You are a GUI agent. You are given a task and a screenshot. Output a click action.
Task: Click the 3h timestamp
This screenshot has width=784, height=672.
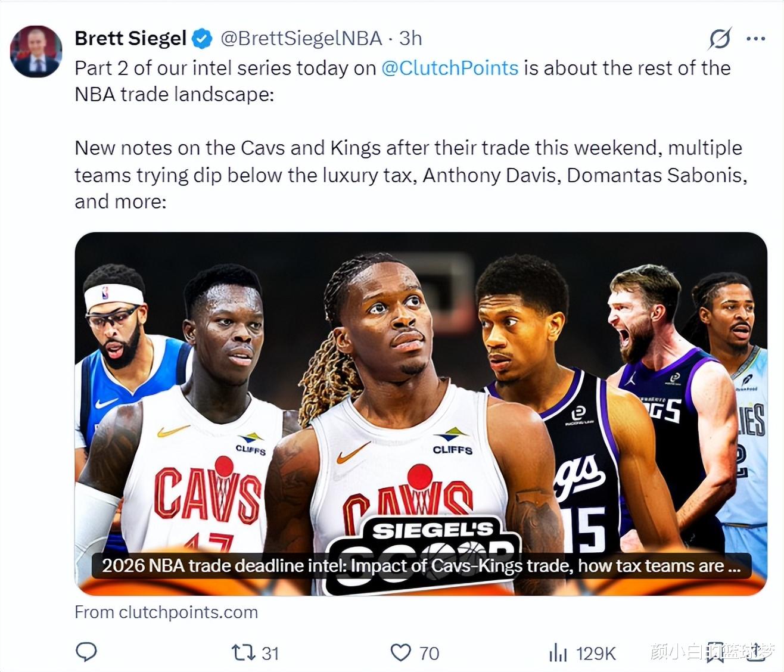410,39
